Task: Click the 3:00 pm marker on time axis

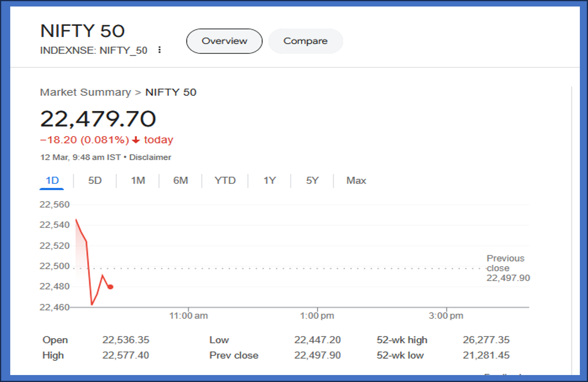Action: click(x=446, y=316)
